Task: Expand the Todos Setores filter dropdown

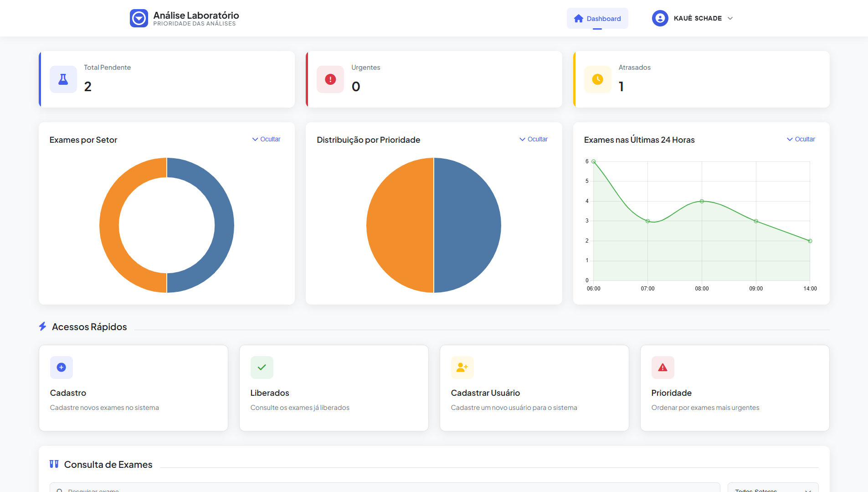Action: (773, 489)
